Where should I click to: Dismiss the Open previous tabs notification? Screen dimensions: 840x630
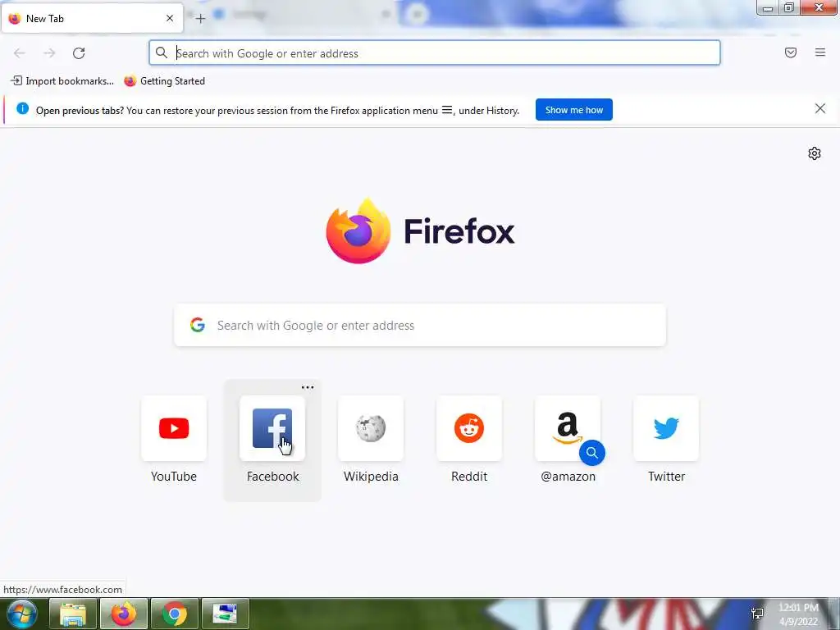[820, 109]
